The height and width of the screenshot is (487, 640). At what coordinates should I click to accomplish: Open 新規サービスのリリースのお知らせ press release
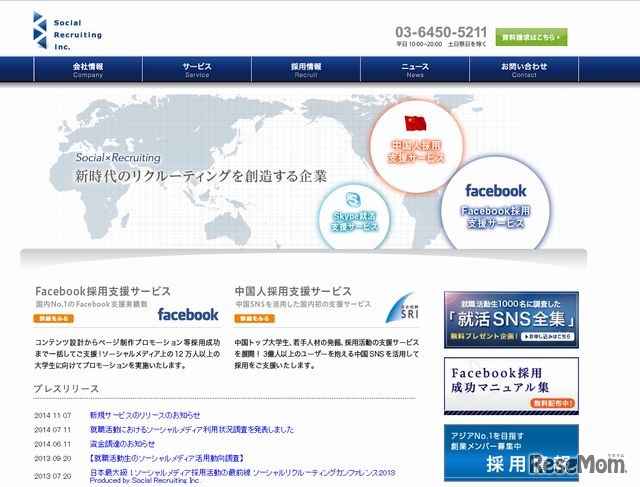coord(145,415)
